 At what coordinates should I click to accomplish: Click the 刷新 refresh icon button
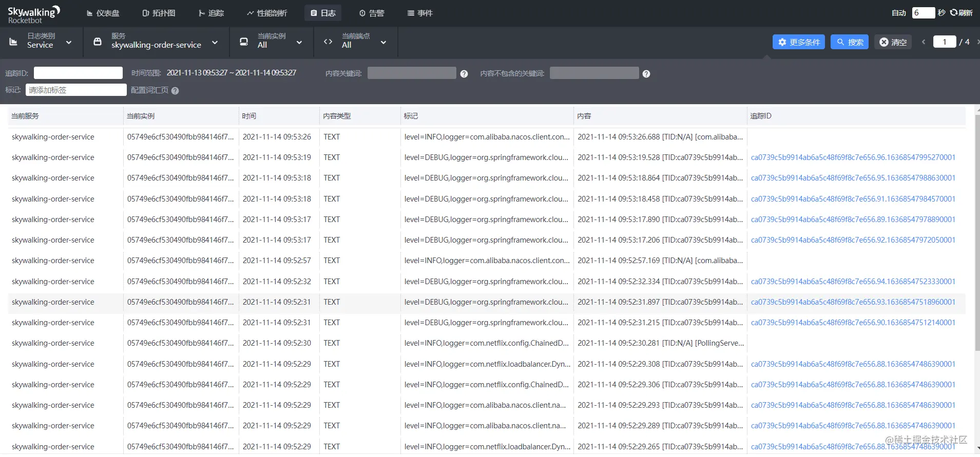click(x=961, y=13)
